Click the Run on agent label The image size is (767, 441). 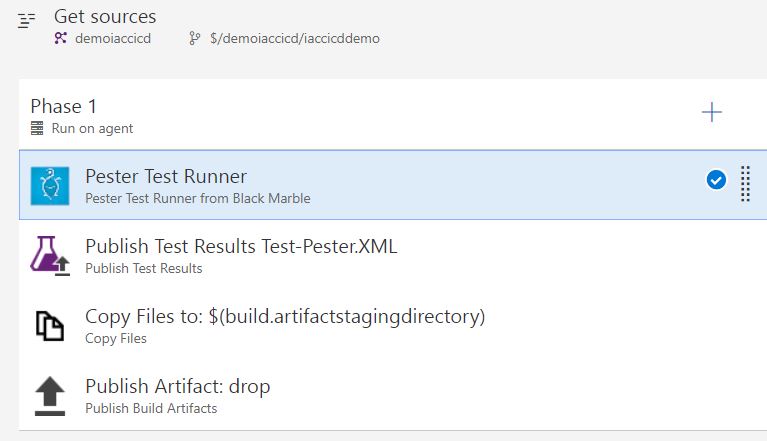[92, 128]
